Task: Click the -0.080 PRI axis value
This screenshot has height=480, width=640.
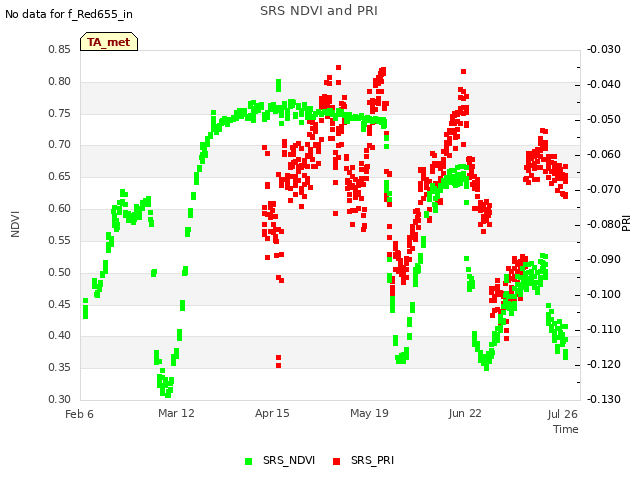Action: pyautogui.click(x=604, y=224)
